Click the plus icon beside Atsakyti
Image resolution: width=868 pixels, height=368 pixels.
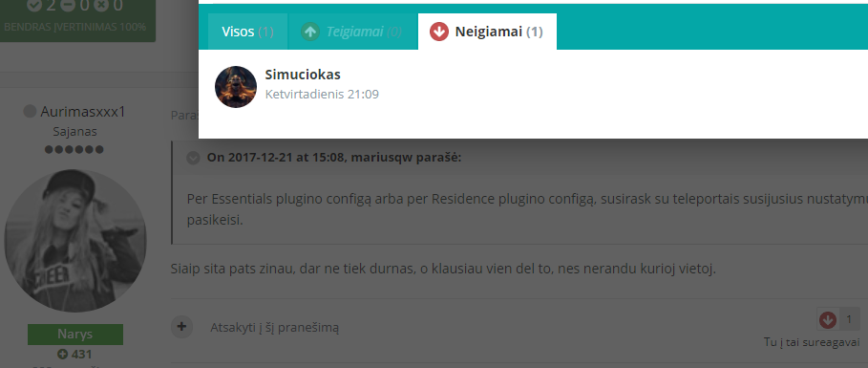click(x=182, y=327)
